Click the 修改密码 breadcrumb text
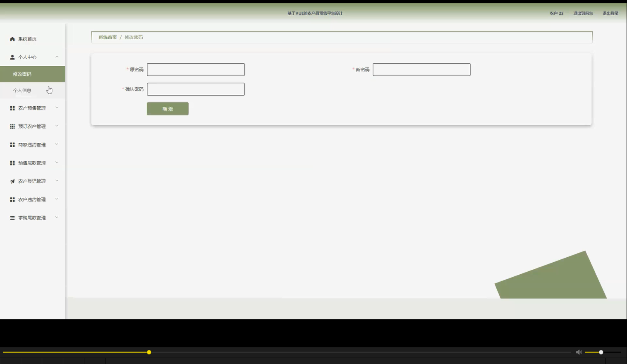Viewport: 627px width, 364px height. pos(134,37)
